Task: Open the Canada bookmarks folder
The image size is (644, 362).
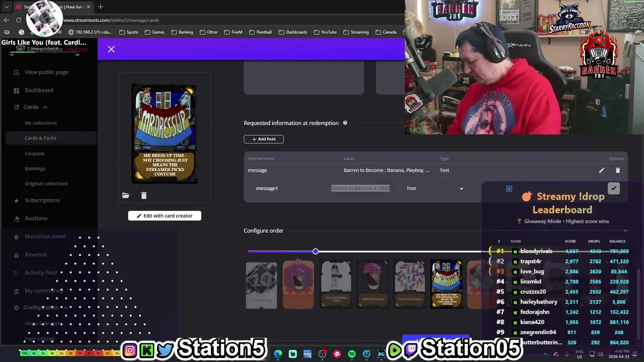Action: 385,32
